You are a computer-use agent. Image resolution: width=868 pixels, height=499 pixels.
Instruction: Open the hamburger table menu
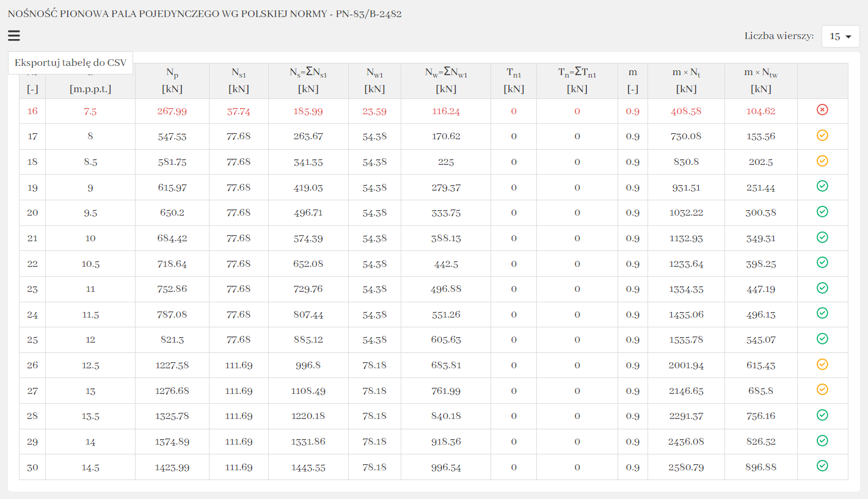click(x=14, y=36)
